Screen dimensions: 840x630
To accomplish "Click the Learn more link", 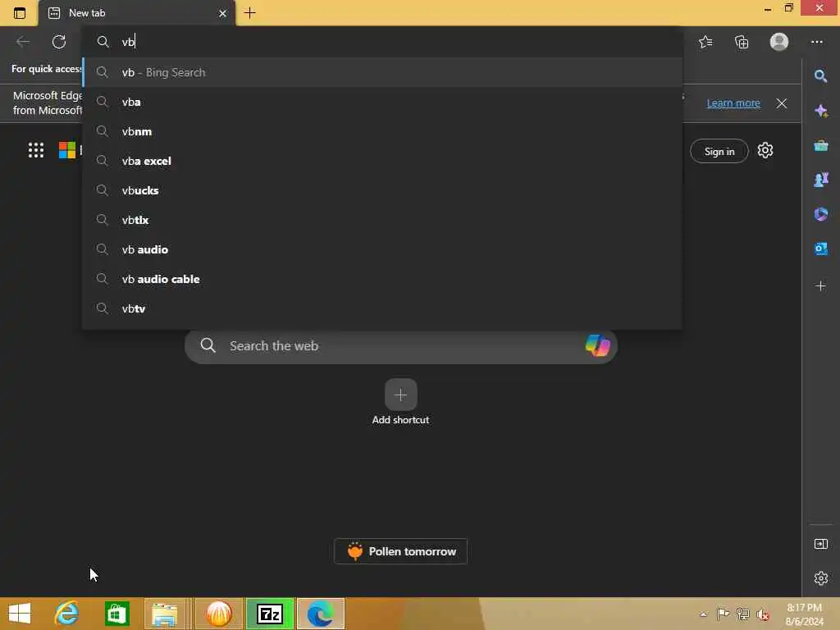I will [733, 103].
